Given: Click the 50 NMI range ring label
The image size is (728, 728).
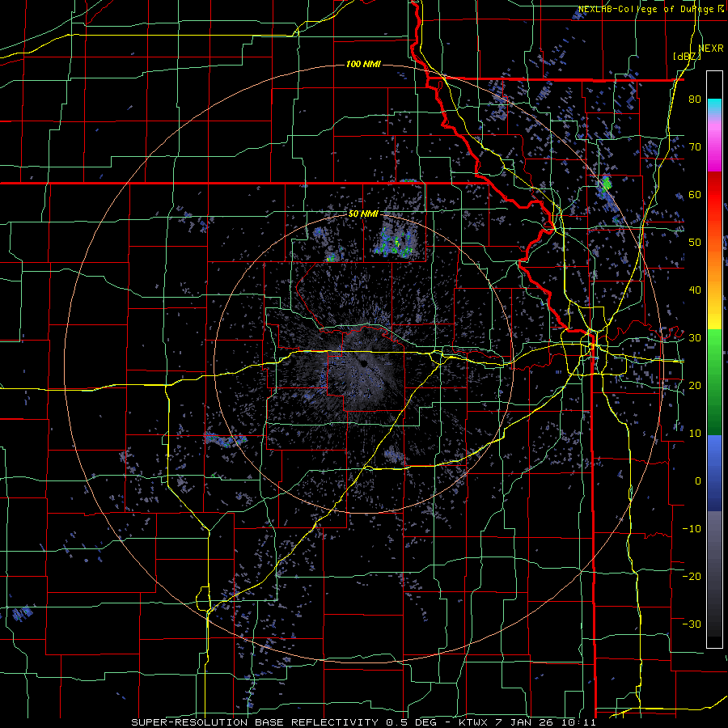Looking at the screenshot, I should (363, 214).
